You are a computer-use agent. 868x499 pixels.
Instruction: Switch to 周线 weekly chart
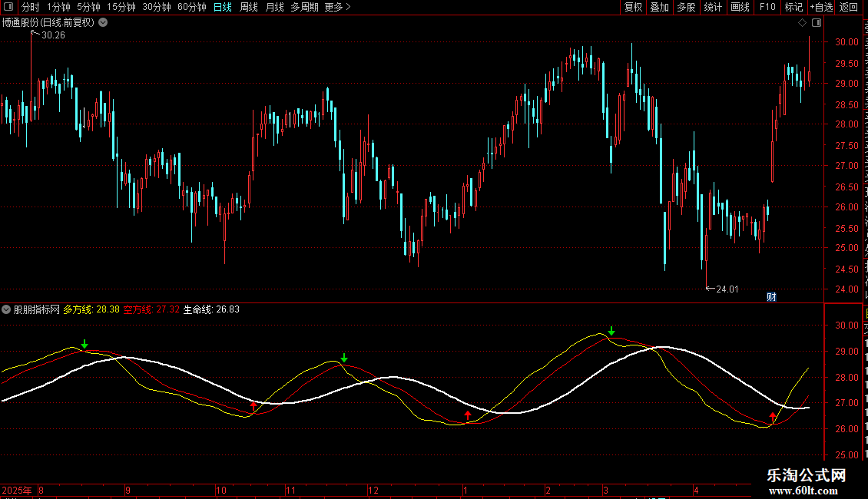249,7
